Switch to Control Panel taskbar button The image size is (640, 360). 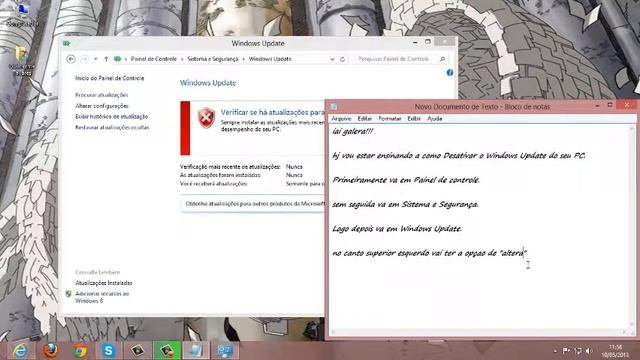[225, 351]
